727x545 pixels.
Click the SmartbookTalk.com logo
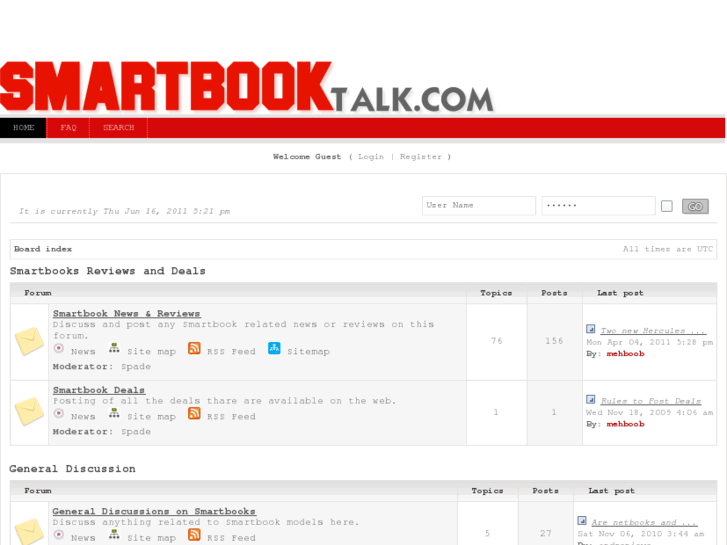click(x=247, y=87)
